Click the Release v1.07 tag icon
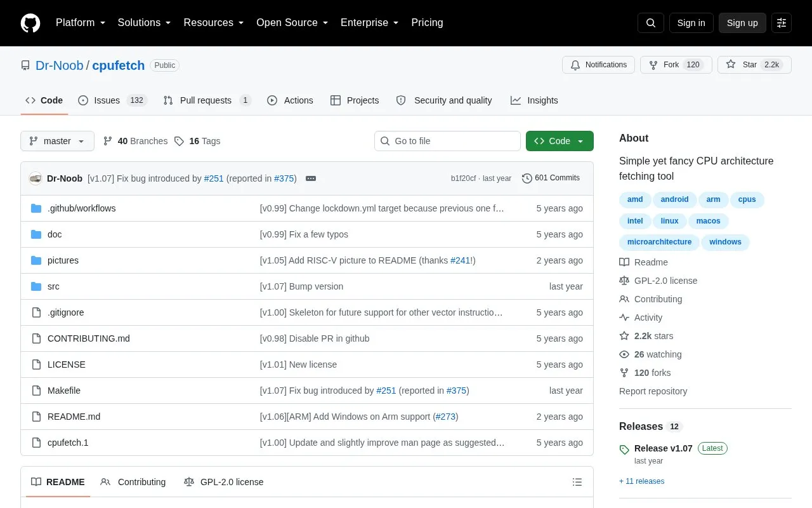 click(624, 450)
